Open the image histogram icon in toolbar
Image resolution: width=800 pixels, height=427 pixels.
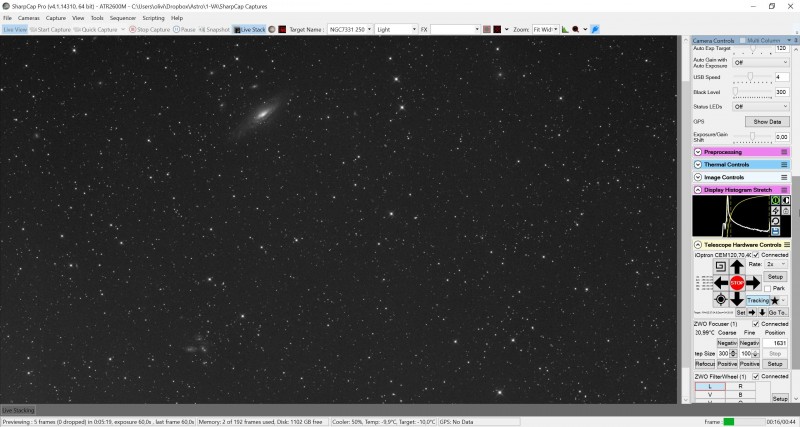pyautogui.click(x=565, y=30)
